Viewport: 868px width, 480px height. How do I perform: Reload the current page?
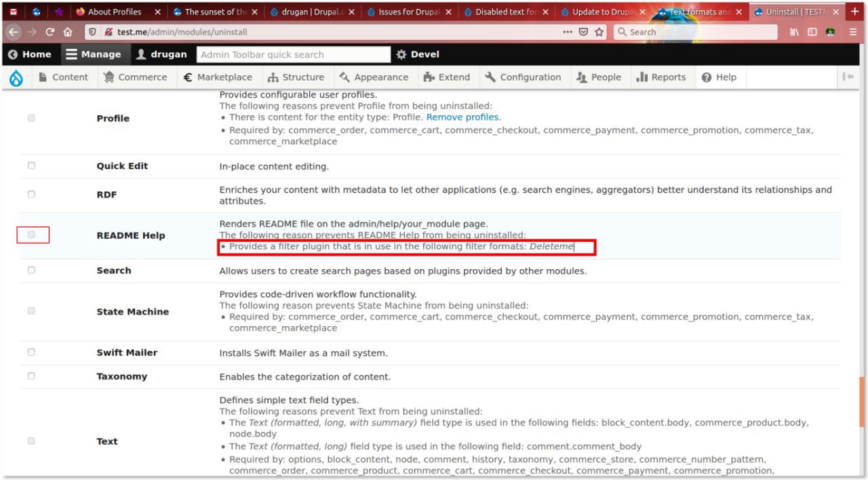coord(50,32)
